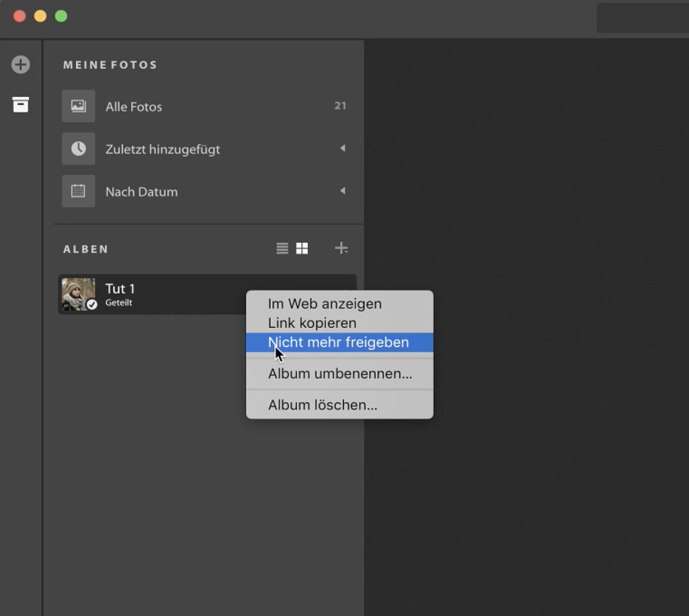Switch albums to list view
Image resolution: width=689 pixels, height=616 pixels.
[282, 248]
